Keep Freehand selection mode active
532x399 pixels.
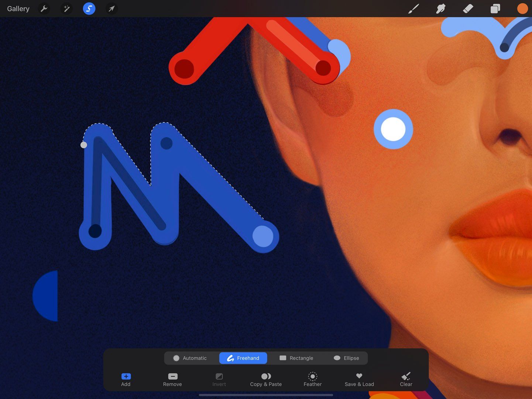coord(243,358)
